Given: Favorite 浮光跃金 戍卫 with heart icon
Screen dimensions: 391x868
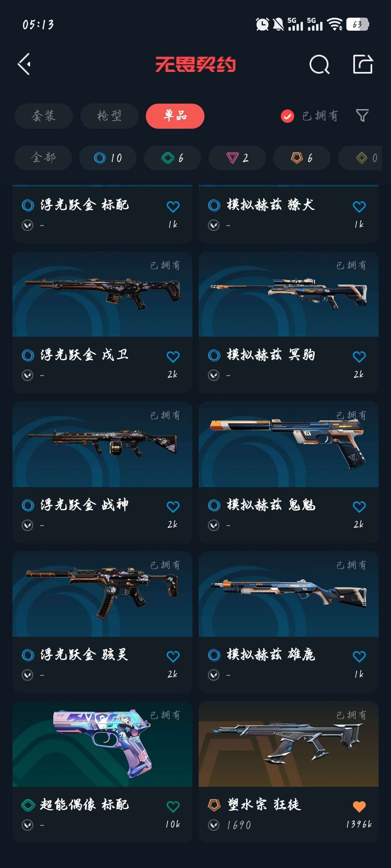Looking at the screenshot, I should coord(173,357).
